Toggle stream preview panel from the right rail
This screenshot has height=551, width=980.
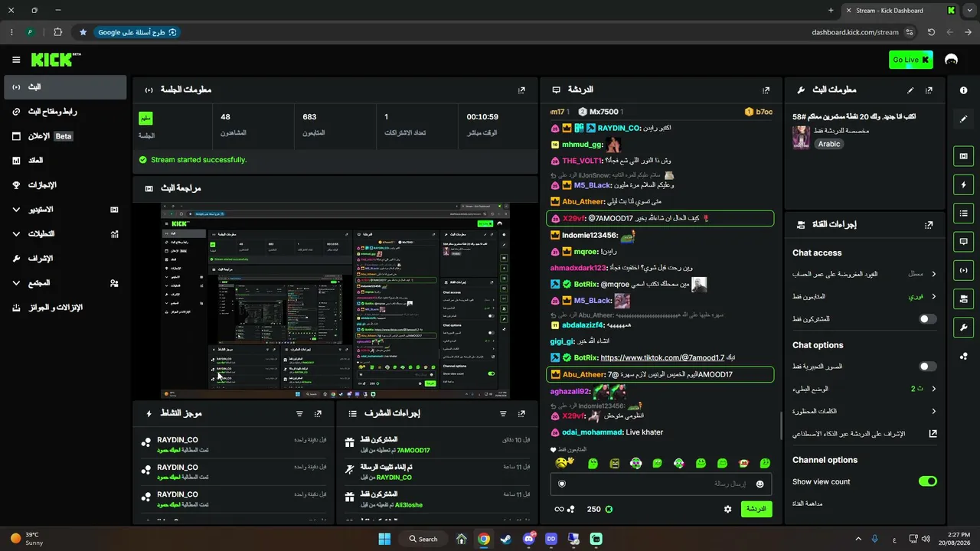[964, 156]
